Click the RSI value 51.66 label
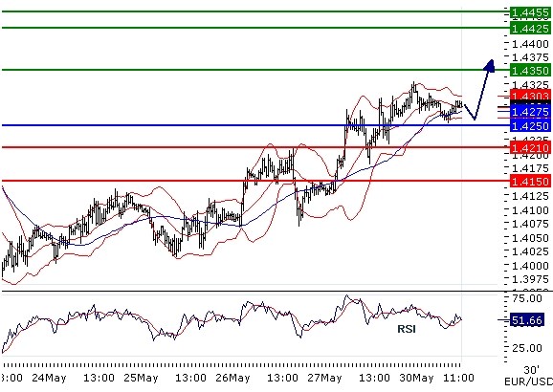 [527, 320]
